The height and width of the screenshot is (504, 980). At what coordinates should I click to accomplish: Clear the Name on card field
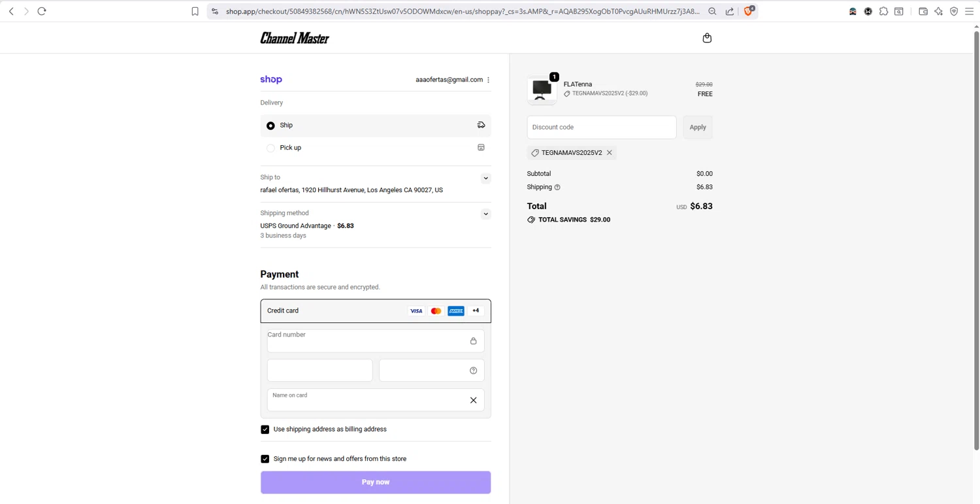[474, 400]
